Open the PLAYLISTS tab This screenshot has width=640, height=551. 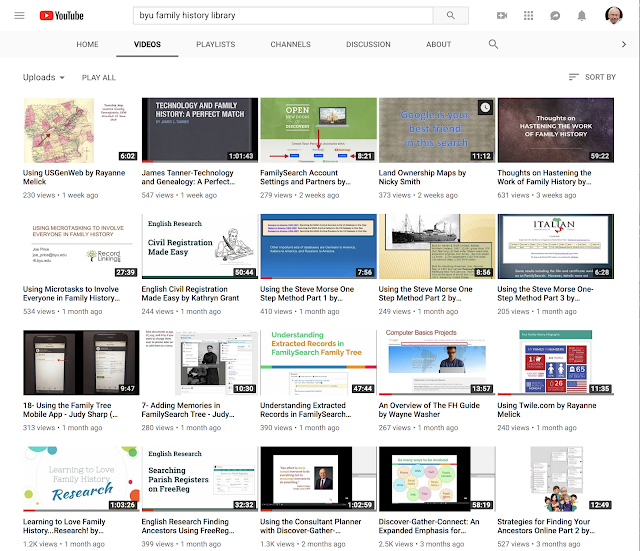pos(216,44)
